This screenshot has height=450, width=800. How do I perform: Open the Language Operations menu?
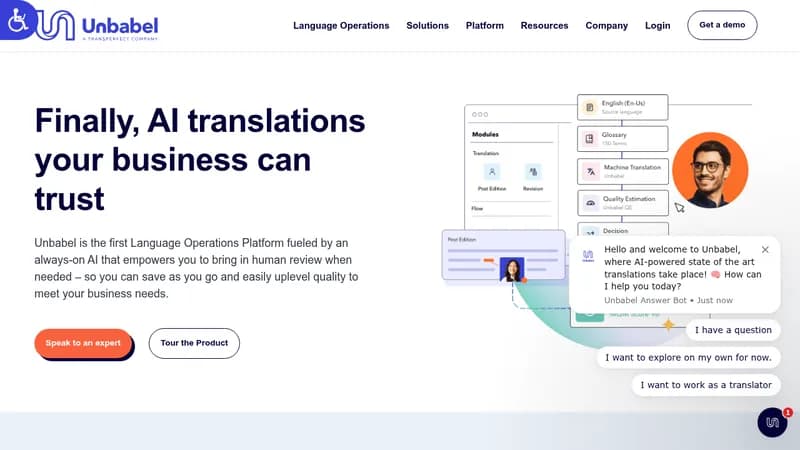coord(341,26)
